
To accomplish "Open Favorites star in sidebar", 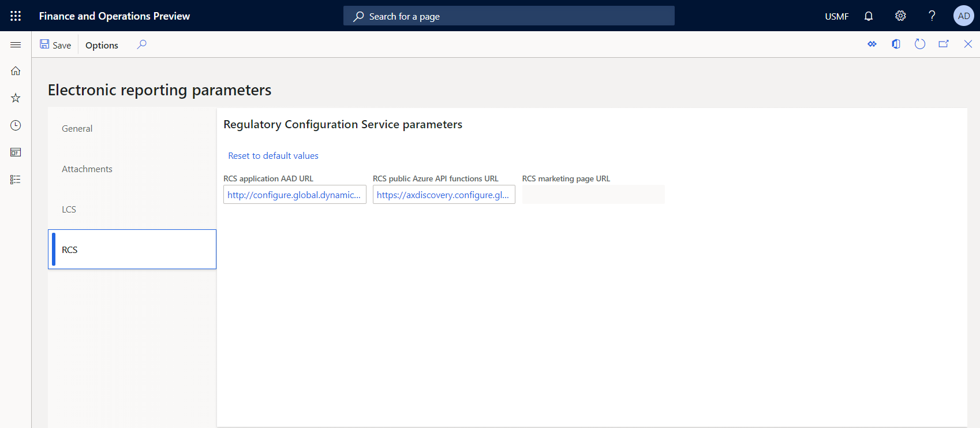I will [x=16, y=98].
